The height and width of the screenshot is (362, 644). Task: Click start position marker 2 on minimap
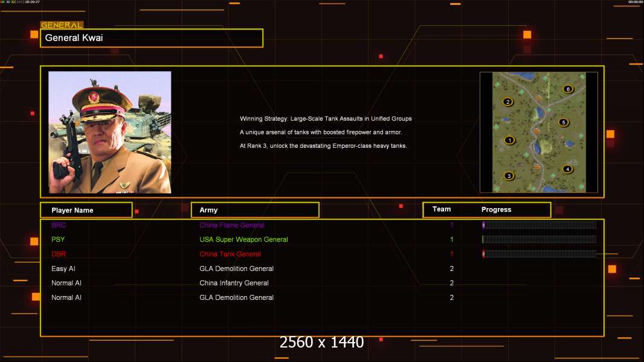click(507, 102)
